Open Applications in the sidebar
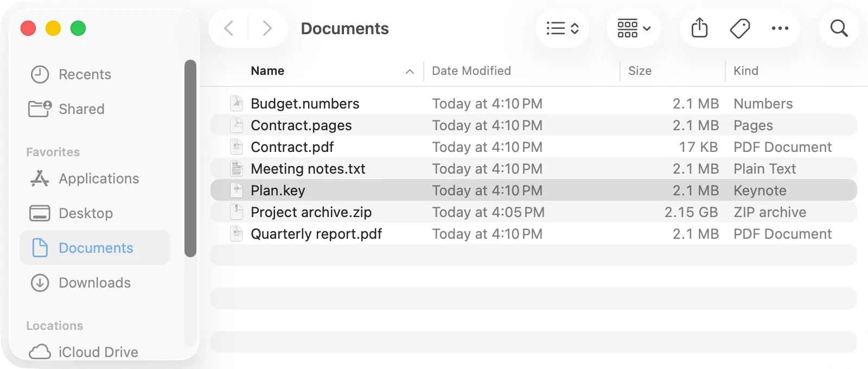The height and width of the screenshot is (369, 868). [x=95, y=179]
